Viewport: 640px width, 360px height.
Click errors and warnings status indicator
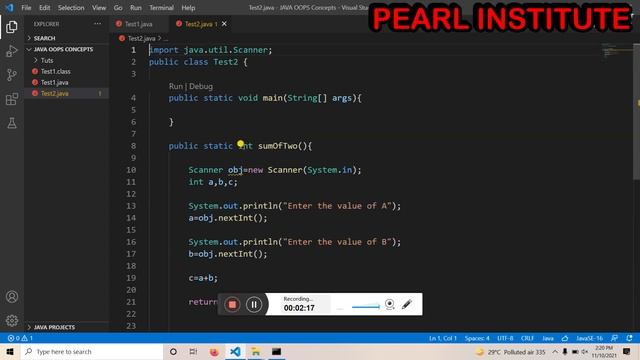pyautogui.click(x=20, y=338)
